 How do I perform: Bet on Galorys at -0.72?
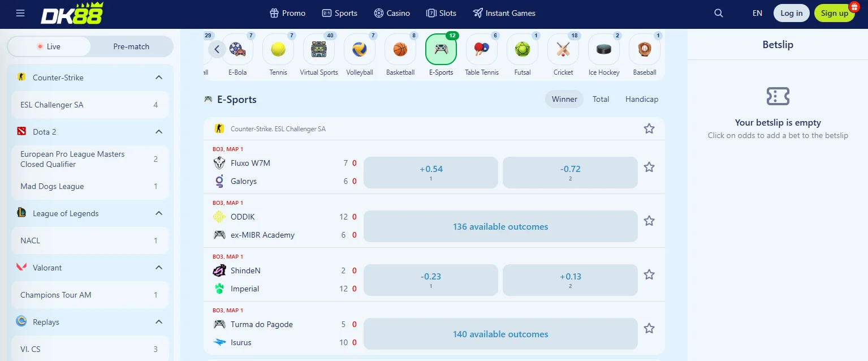click(570, 173)
